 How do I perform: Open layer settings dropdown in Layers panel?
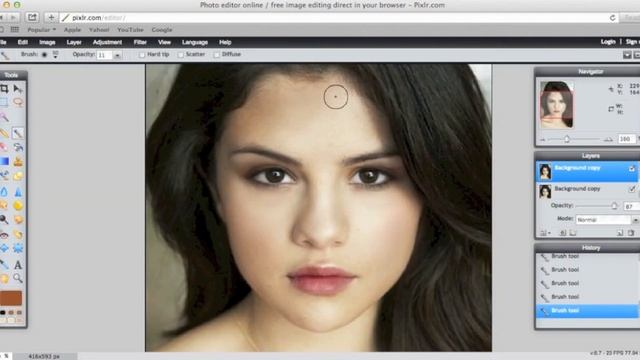[x=545, y=233]
